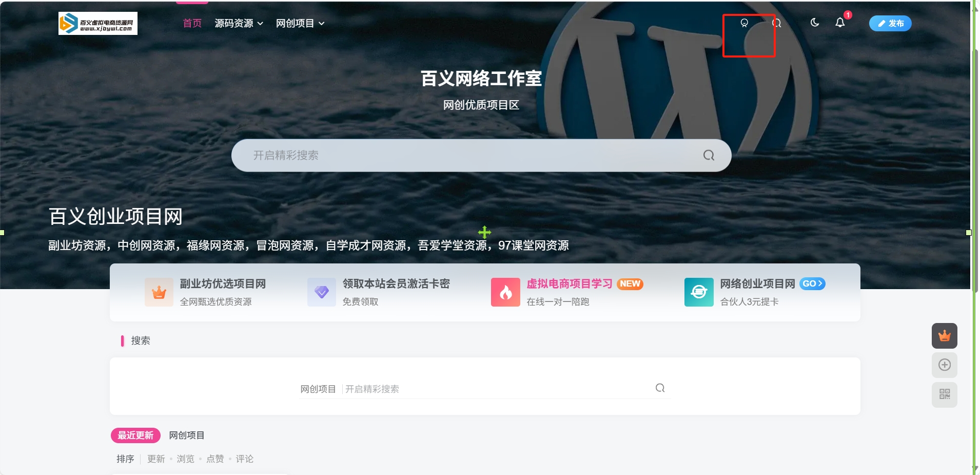Toggle dark mode with the moon icon

pos(814,23)
